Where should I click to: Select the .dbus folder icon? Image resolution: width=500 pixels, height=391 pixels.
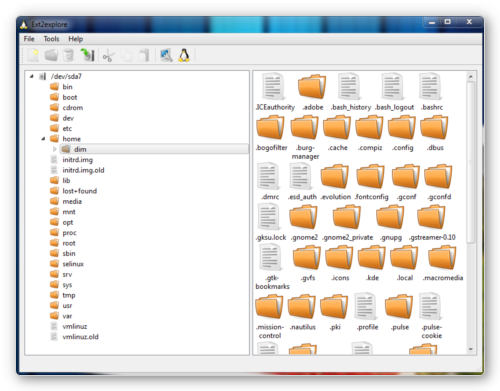(x=434, y=127)
